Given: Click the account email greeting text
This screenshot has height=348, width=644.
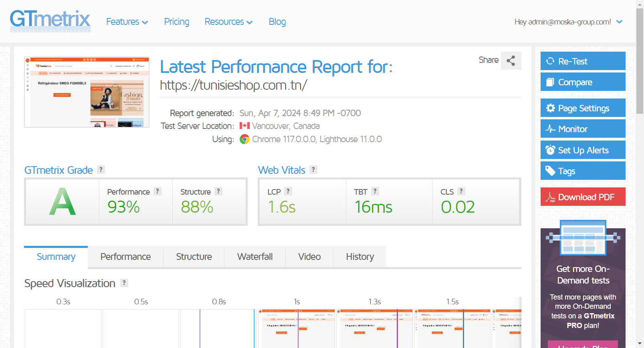Looking at the screenshot, I should (x=563, y=22).
